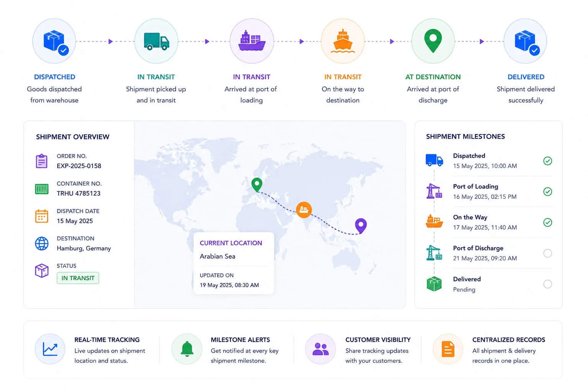Image resolution: width=588 pixels, height=392 pixels.
Task: Open the Real-Time Tracking chart icon
Action: tap(50, 349)
